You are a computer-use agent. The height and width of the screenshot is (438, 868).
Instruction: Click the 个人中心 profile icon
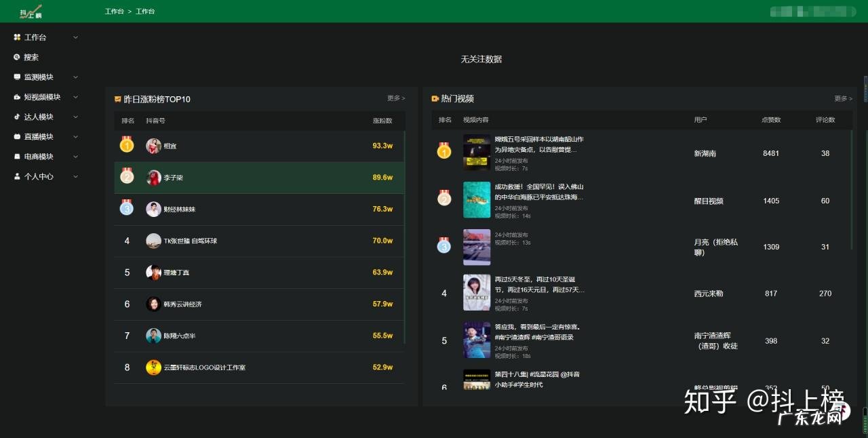pos(18,176)
